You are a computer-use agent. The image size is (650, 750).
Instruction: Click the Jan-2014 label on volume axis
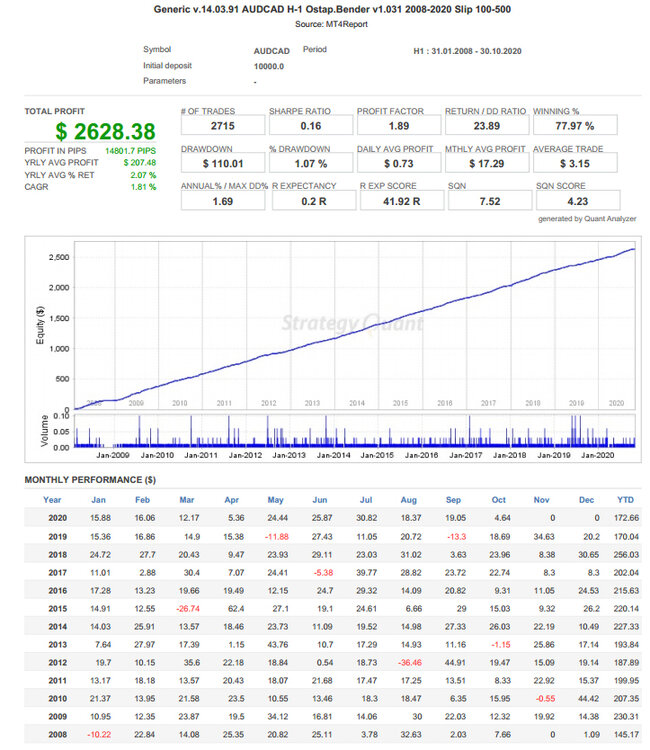click(x=333, y=455)
